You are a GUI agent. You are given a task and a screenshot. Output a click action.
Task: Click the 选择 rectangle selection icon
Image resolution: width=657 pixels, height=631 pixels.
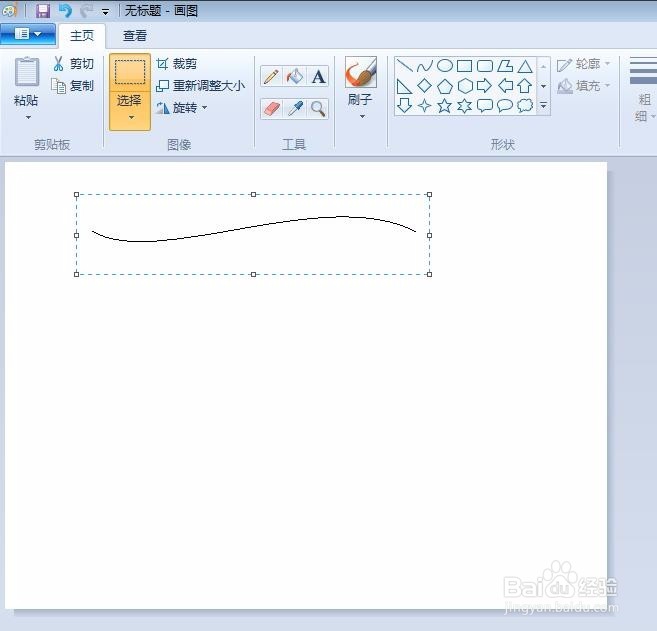pos(130,72)
